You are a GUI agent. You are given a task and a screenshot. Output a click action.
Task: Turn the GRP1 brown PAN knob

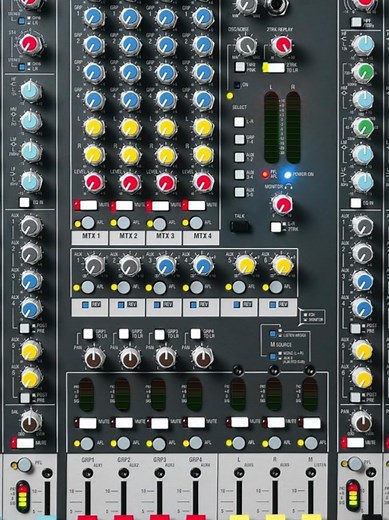(x=94, y=358)
